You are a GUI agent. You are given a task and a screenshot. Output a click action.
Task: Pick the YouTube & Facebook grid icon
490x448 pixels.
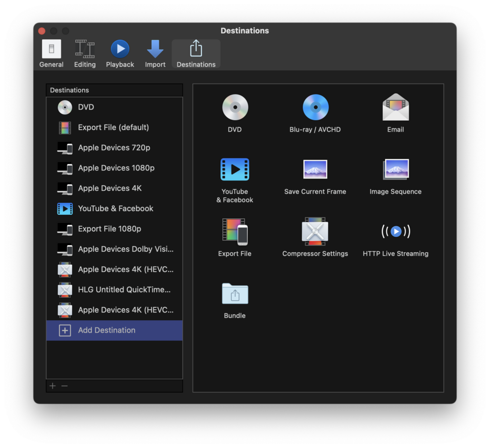pyautogui.click(x=235, y=169)
